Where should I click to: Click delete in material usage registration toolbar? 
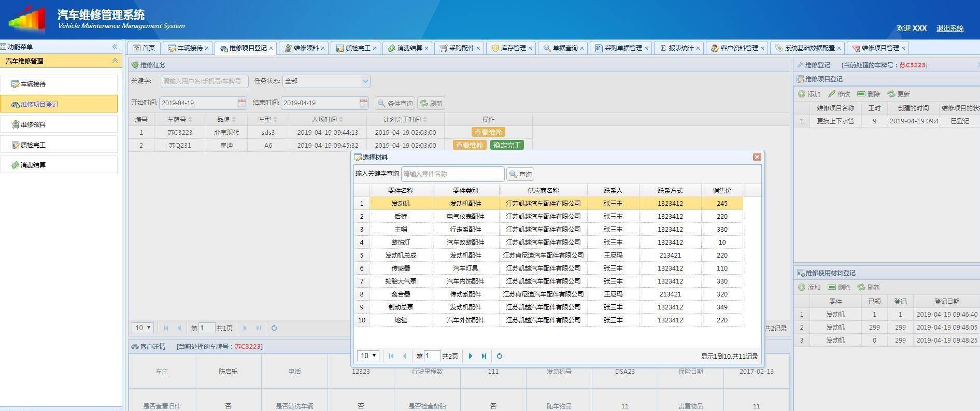[x=839, y=287]
